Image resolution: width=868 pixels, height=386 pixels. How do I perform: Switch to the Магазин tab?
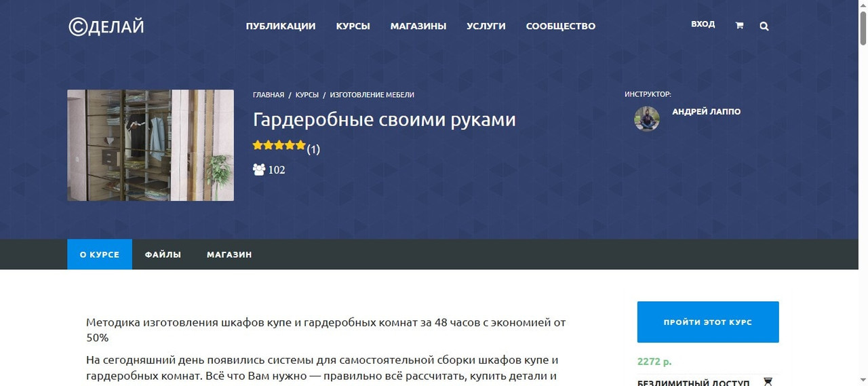pyautogui.click(x=229, y=254)
